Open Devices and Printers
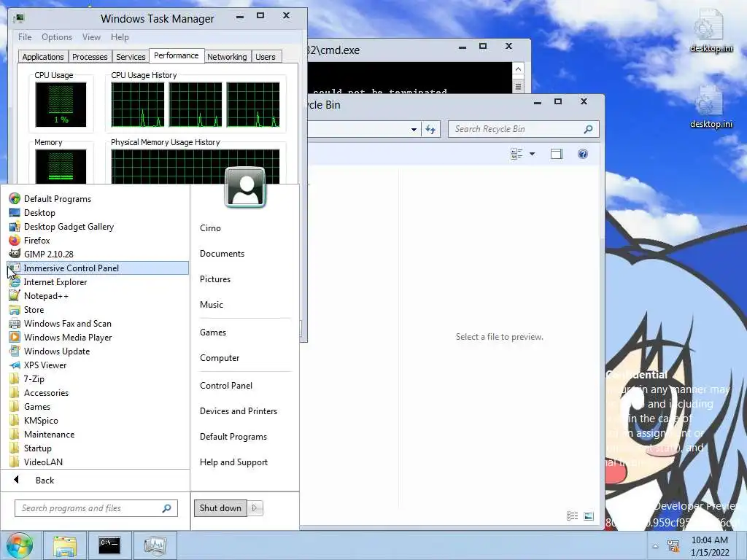This screenshot has height=560, width=747. pos(239,411)
